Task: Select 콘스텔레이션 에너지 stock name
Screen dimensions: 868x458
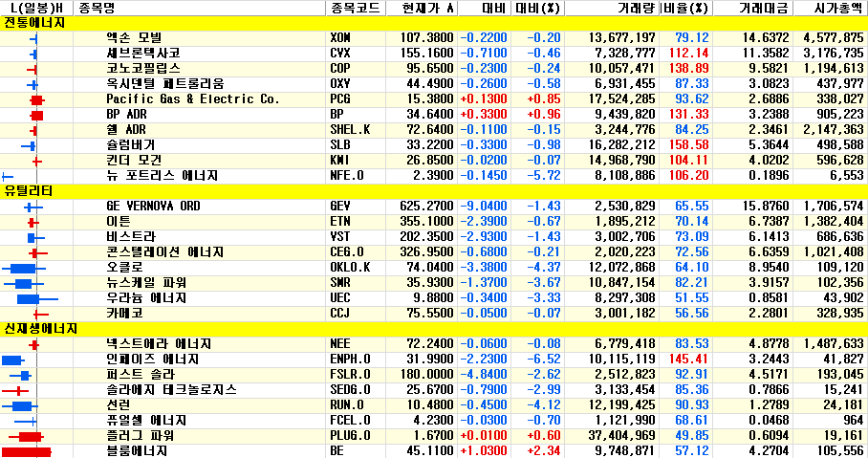Action: (x=165, y=252)
